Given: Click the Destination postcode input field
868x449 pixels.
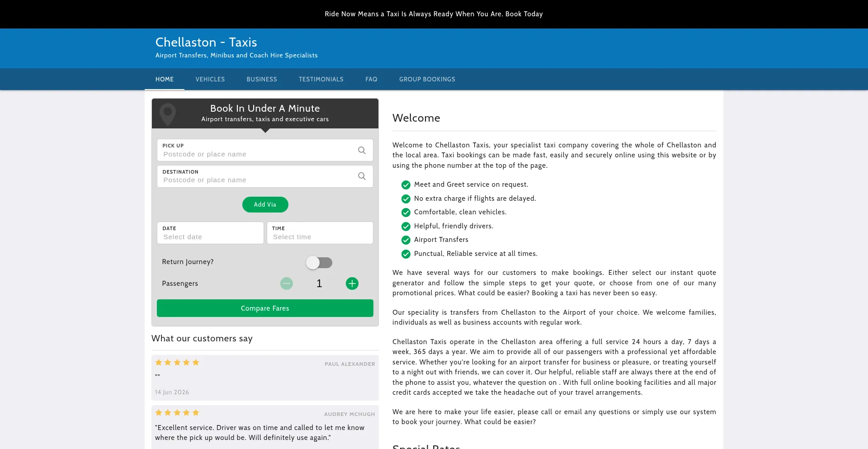Looking at the screenshot, I should tap(265, 176).
